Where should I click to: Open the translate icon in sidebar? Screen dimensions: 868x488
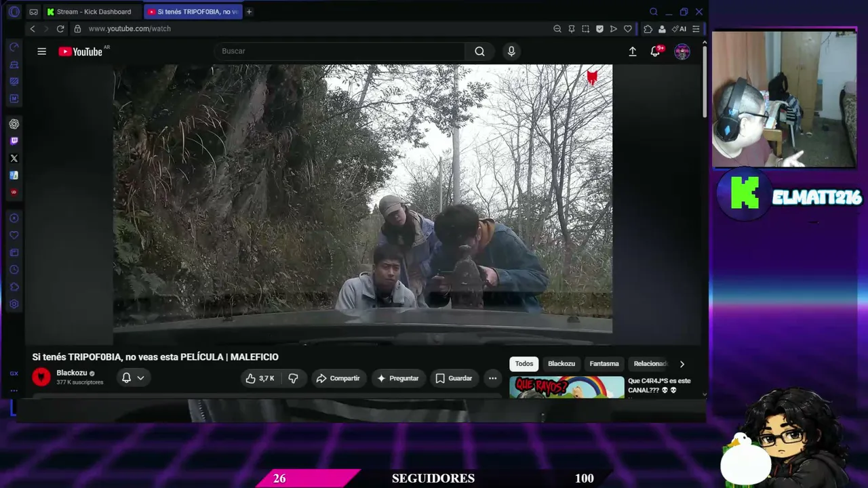(14, 175)
